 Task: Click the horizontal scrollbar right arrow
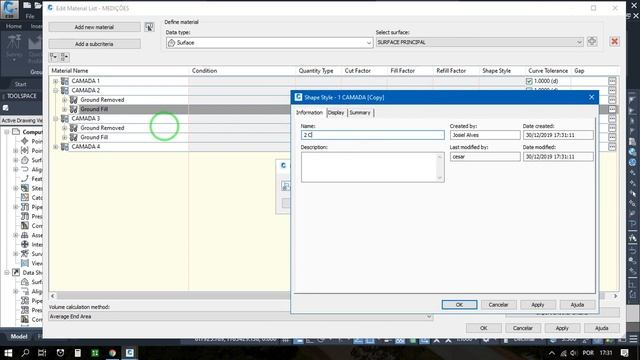[615, 296]
